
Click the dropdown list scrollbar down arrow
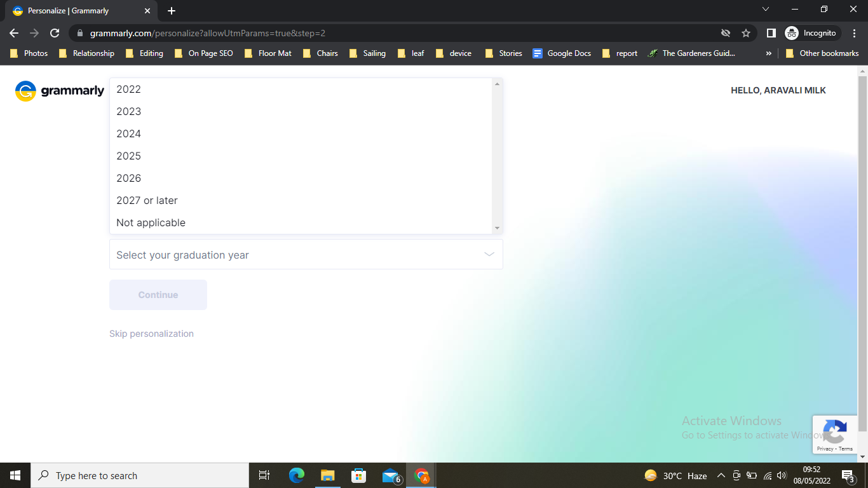pyautogui.click(x=498, y=229)
